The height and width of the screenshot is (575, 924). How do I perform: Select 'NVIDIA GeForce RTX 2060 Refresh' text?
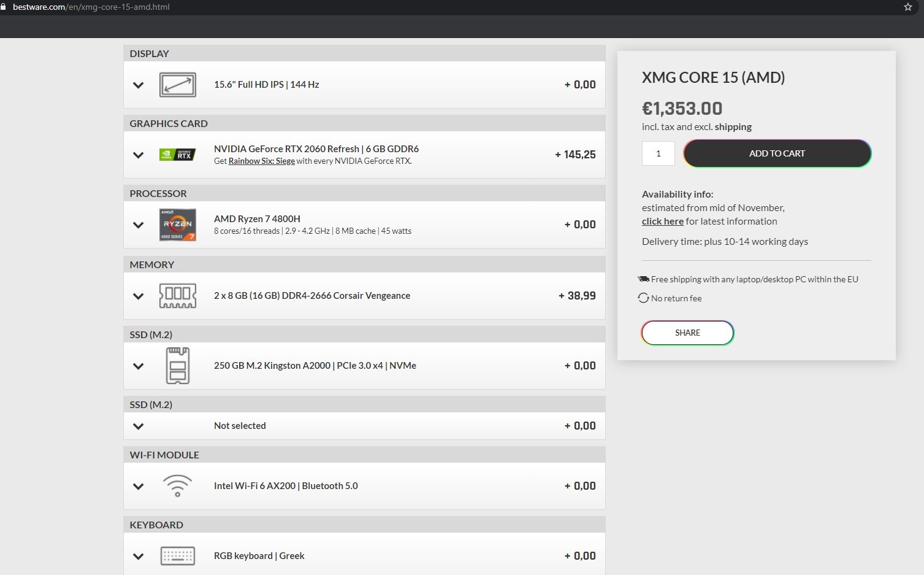pyautogui.click(x=286, y=149)
